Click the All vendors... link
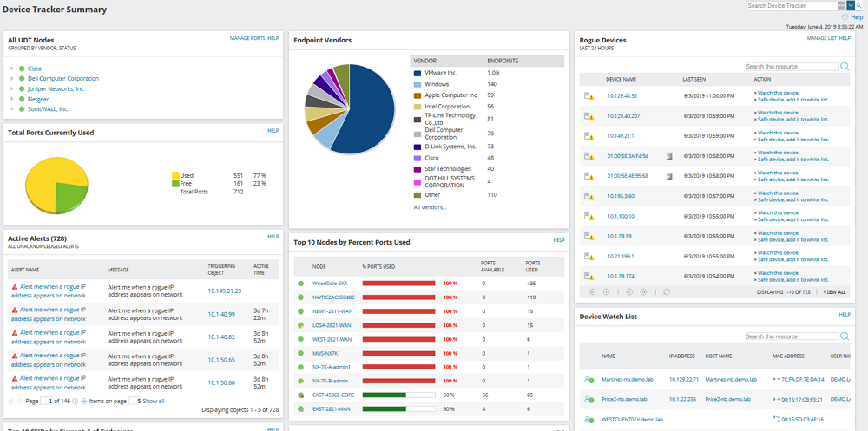Screen dimensions: 868x431 pos(431,207)
